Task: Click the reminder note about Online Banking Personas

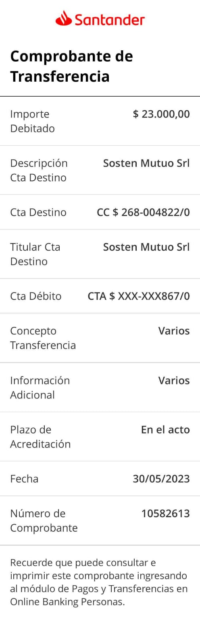Action: coord(99,582)
